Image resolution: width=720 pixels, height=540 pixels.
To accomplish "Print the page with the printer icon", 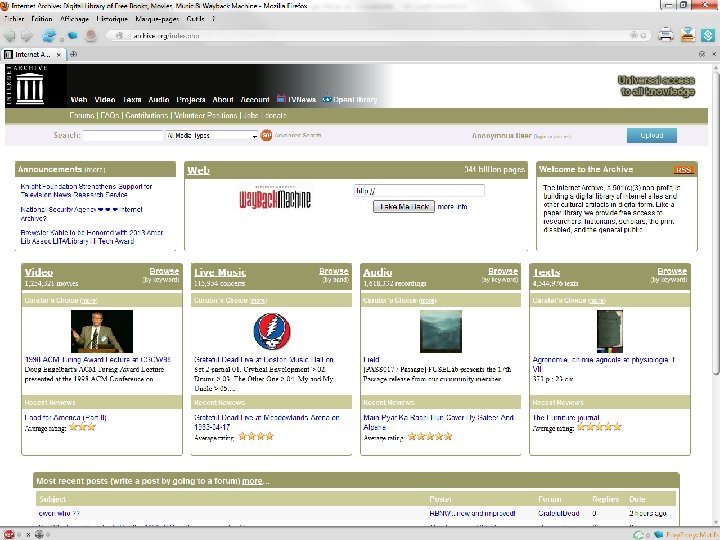I will 665,35.
